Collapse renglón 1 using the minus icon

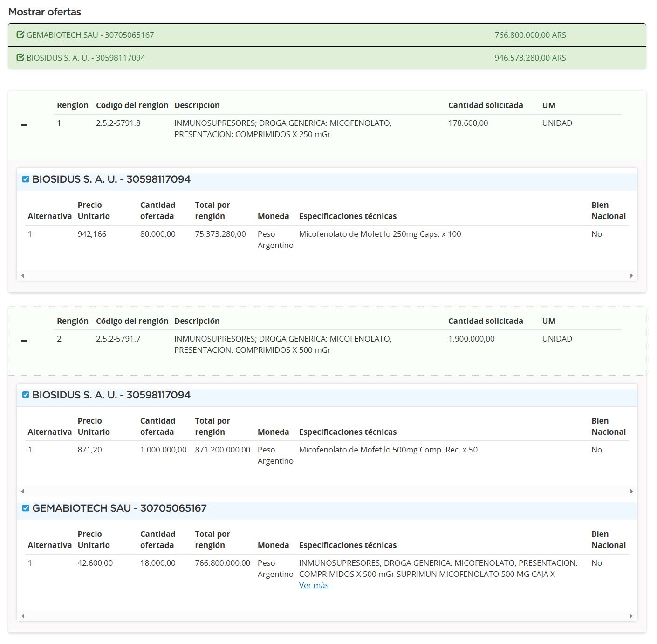point(24,125)
